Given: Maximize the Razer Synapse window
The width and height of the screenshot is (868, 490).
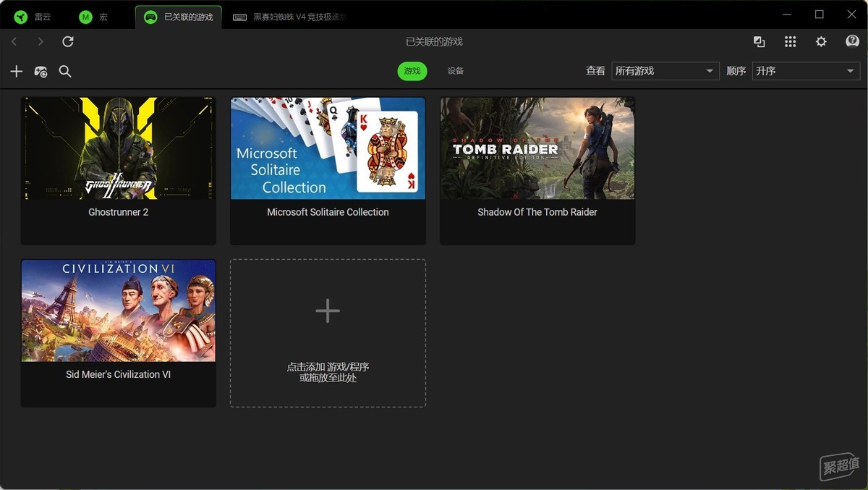Looking at the screenshot, I should coord(820,14).
